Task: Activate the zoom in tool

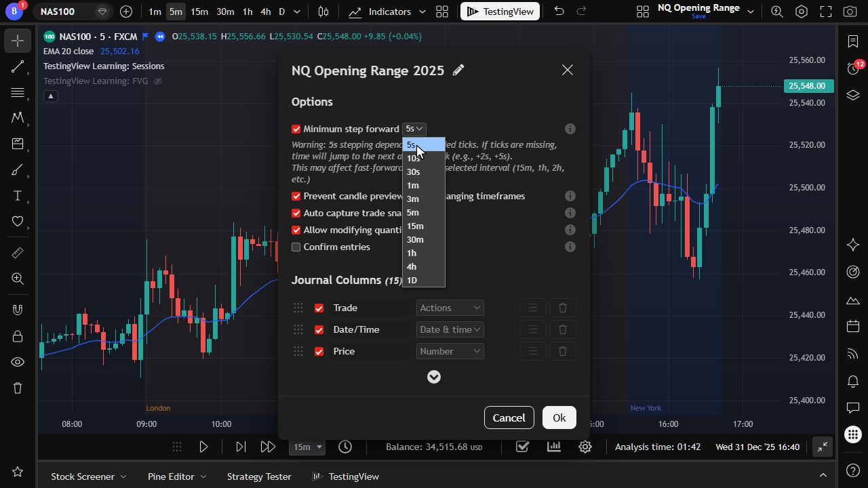Action: click(18, 279)
